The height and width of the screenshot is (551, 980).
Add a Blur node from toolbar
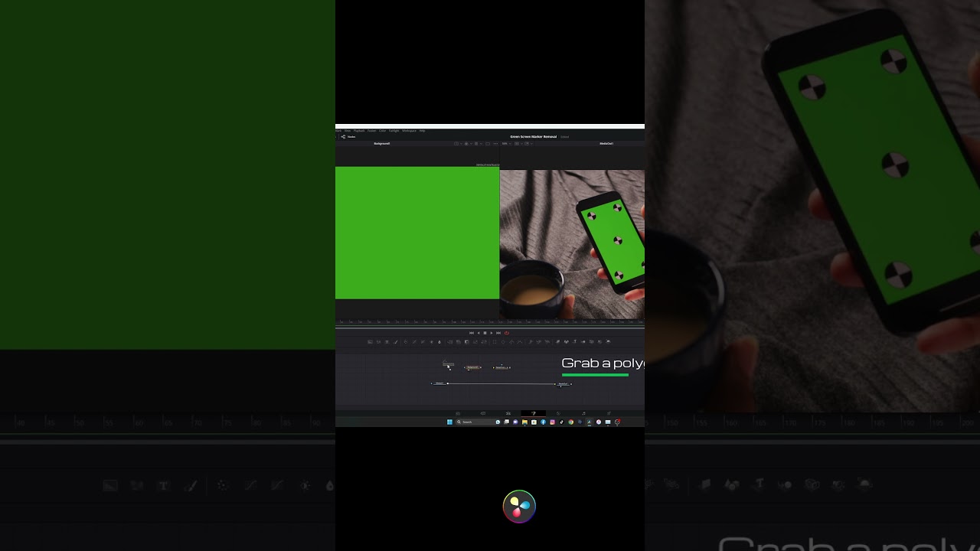click(439, 341)
